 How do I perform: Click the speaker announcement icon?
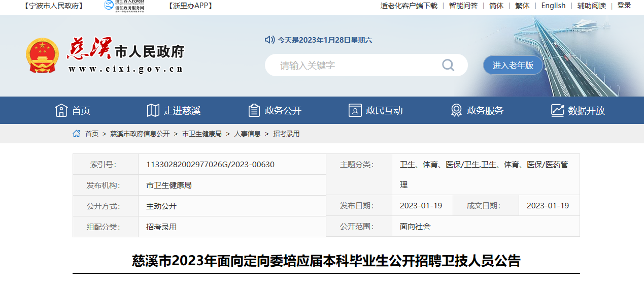(269, 40)
